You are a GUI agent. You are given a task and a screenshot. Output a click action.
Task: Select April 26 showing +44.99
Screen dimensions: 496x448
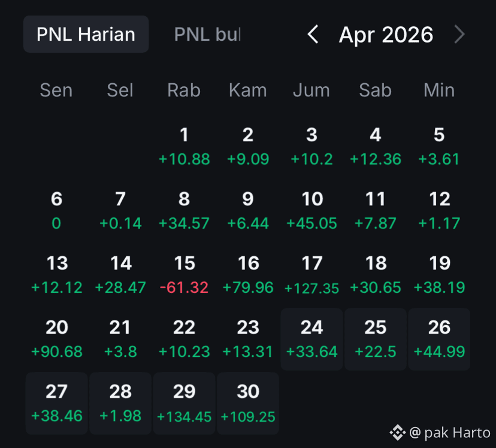click(x=439, y=339)
